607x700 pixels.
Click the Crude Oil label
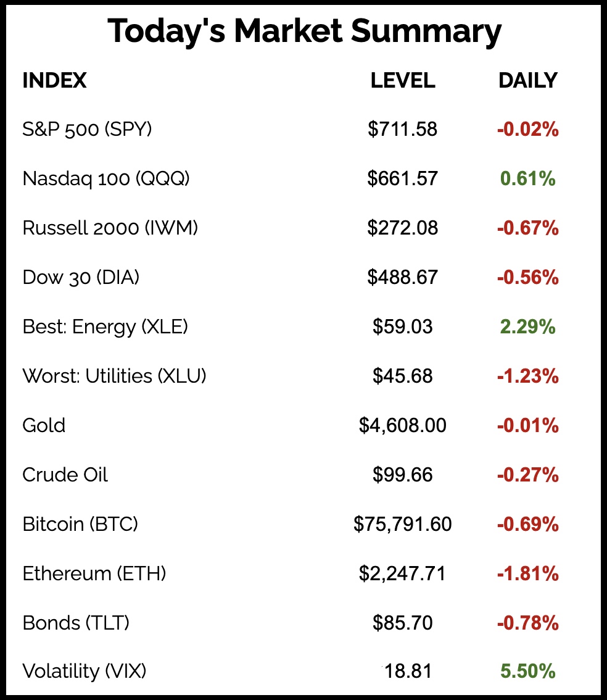coord(65,475)
